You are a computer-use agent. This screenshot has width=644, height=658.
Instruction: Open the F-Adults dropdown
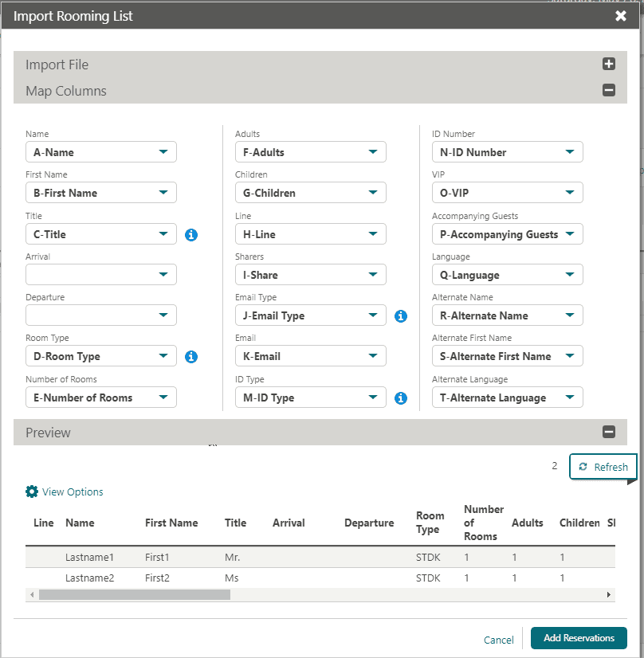(310, 152)
